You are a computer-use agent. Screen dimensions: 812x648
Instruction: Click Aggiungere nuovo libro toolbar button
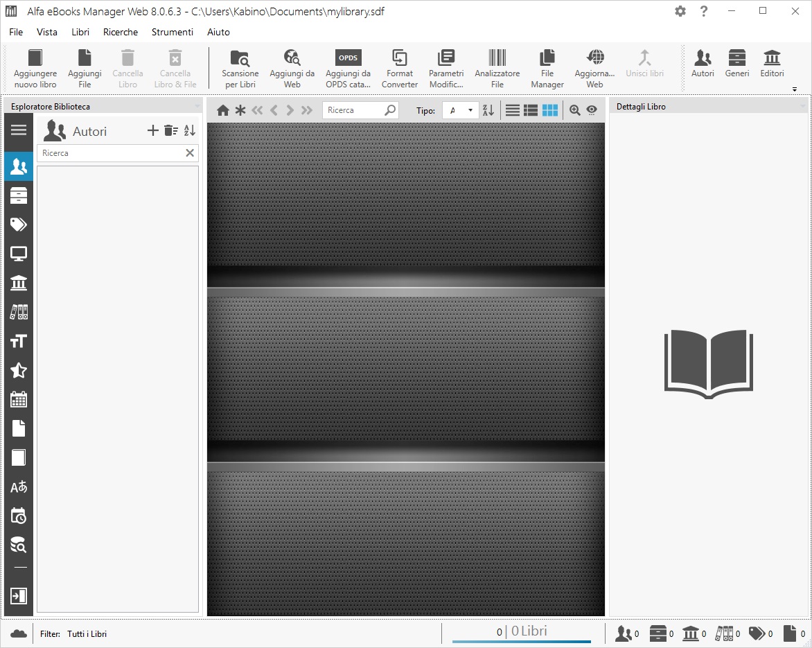click(35, 69)
